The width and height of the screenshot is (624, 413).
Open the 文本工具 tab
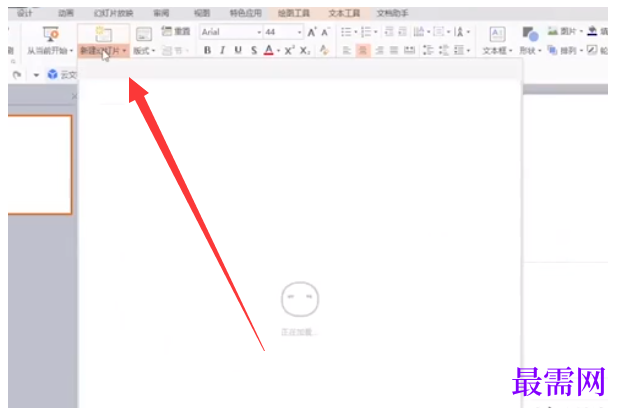point(344,13)
